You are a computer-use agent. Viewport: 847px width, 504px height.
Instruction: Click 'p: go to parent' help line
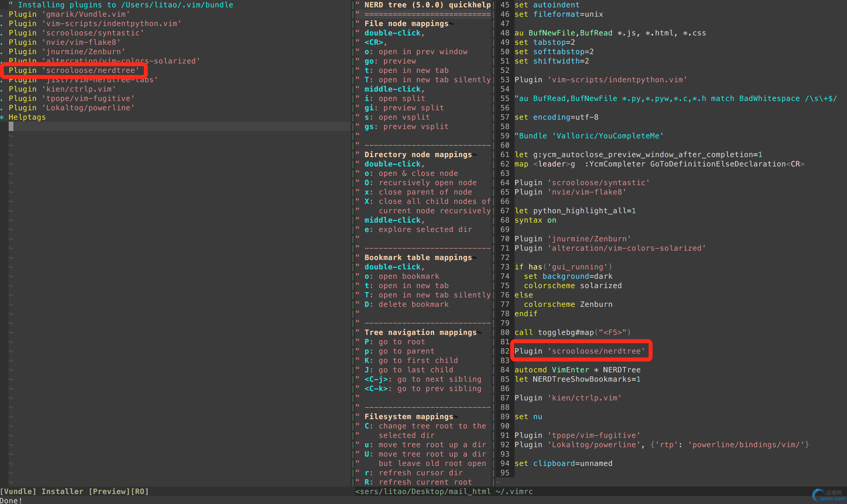tap(400, 351)
